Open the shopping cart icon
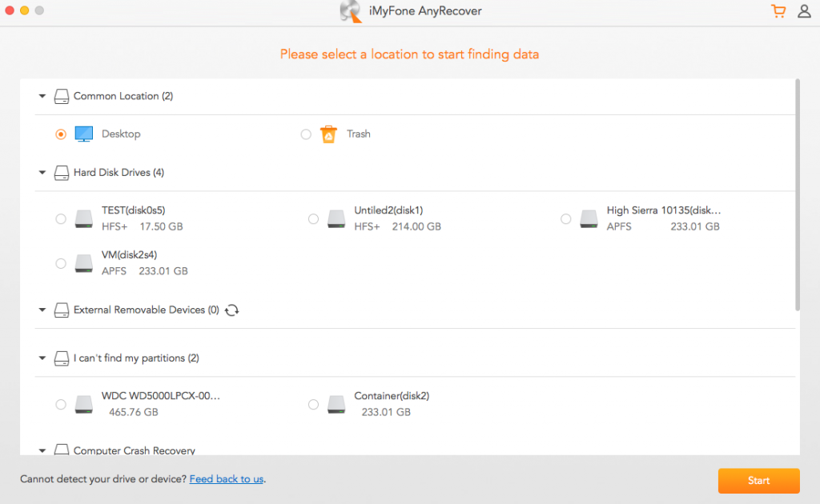 pyautogui.click(x=778, y=11)
